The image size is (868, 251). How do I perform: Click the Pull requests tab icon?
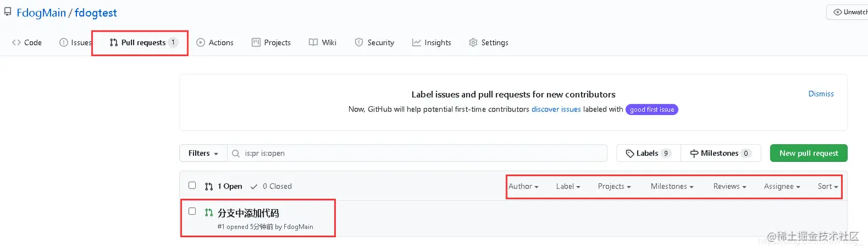point(114,43)
